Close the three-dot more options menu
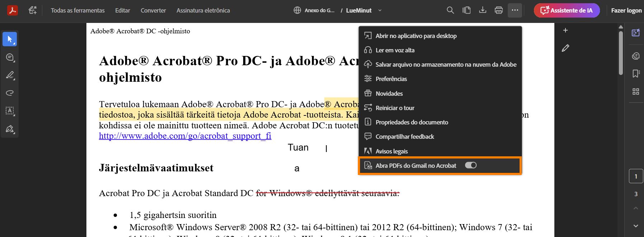 (x=515, y=10)
